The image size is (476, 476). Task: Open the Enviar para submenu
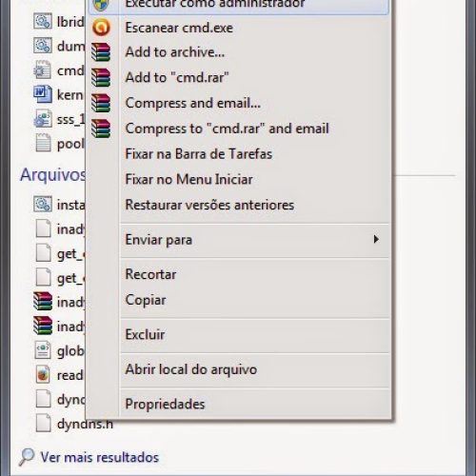239,240
